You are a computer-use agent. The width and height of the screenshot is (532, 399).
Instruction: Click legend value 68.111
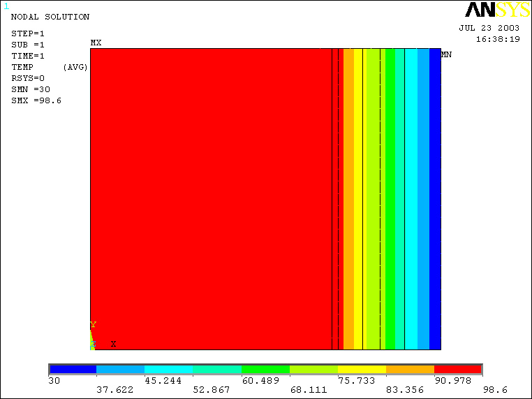point(309,390)
